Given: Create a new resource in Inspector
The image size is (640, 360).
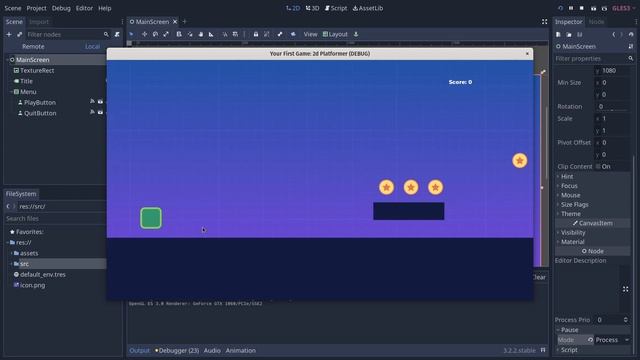Looking at the screenshot, I should pos(558,34).
